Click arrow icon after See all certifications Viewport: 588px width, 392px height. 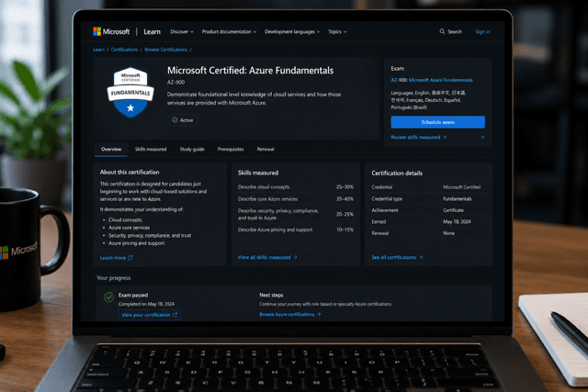[x=421, y=257]
